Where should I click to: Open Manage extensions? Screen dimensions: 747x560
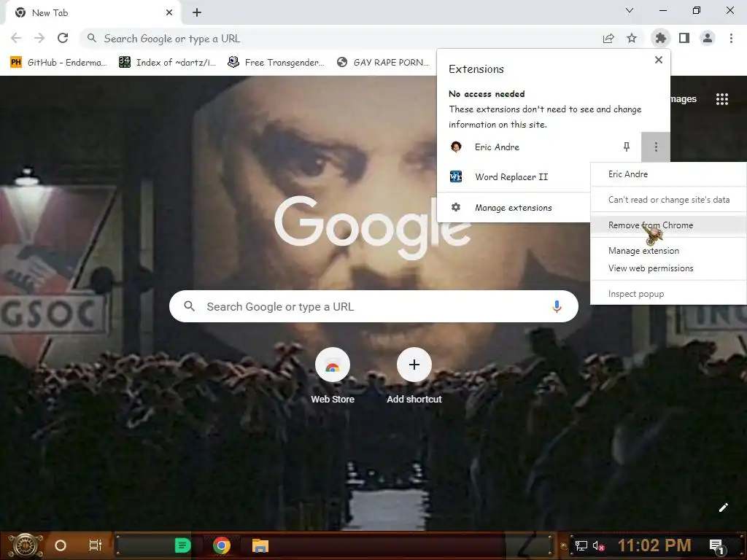[514, 208]
